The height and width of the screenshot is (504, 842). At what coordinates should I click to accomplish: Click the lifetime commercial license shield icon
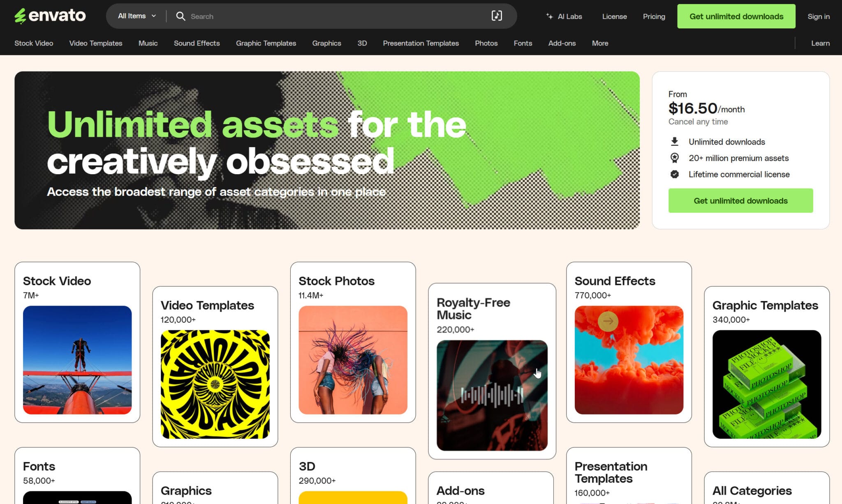(x=675, y=174)
